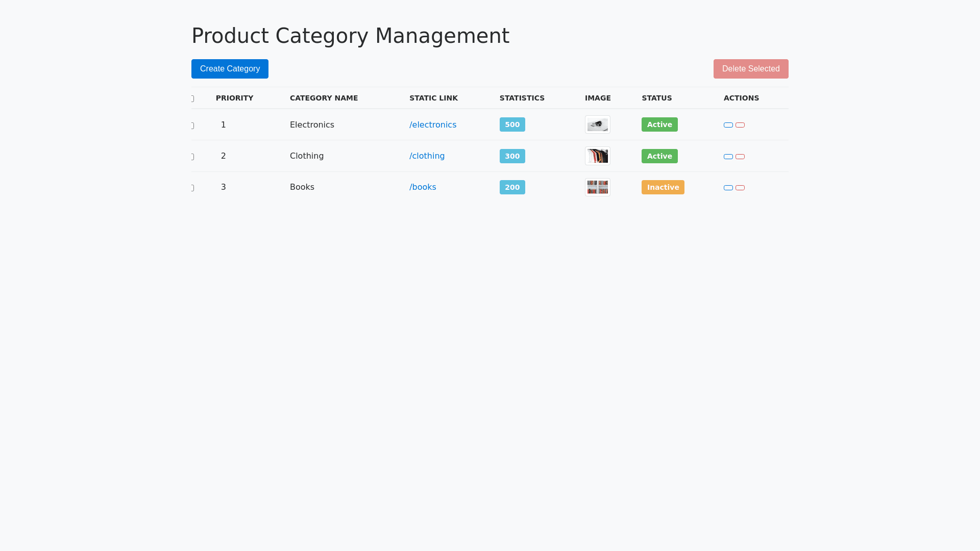
Task: Follow the /clothing static link
Action: coord(427,156)
